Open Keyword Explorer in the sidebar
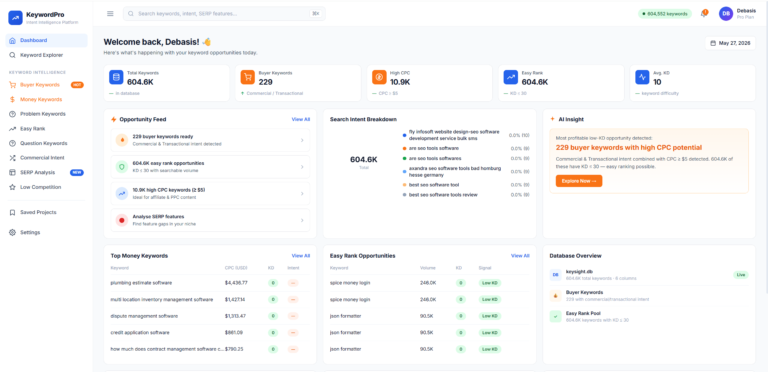 pyautogui.click(x=47, y=55)
